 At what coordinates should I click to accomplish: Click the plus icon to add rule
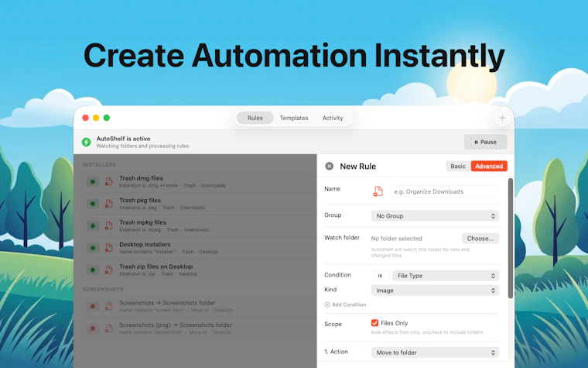click(502, 118)
